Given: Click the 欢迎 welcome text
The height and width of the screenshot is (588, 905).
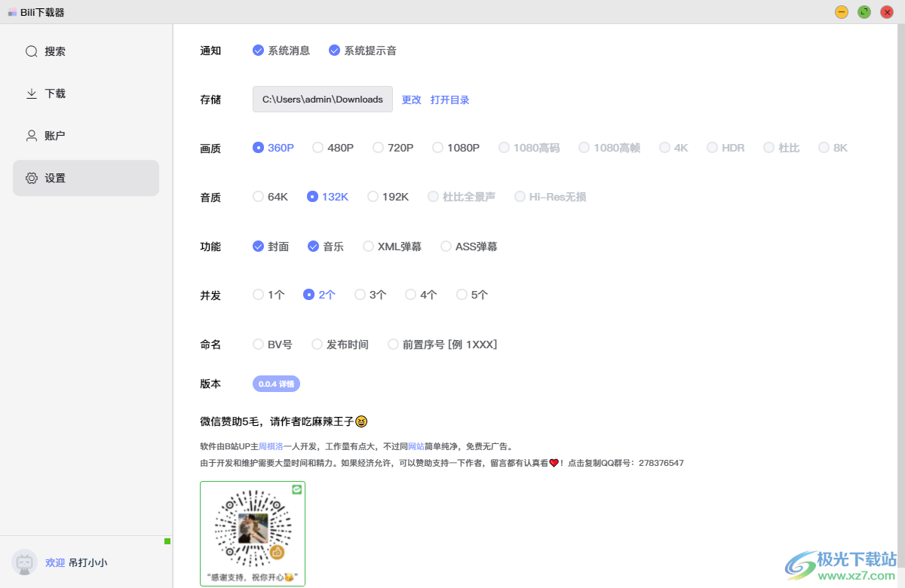Looking at the screenshot, I should tap(55, 562).
